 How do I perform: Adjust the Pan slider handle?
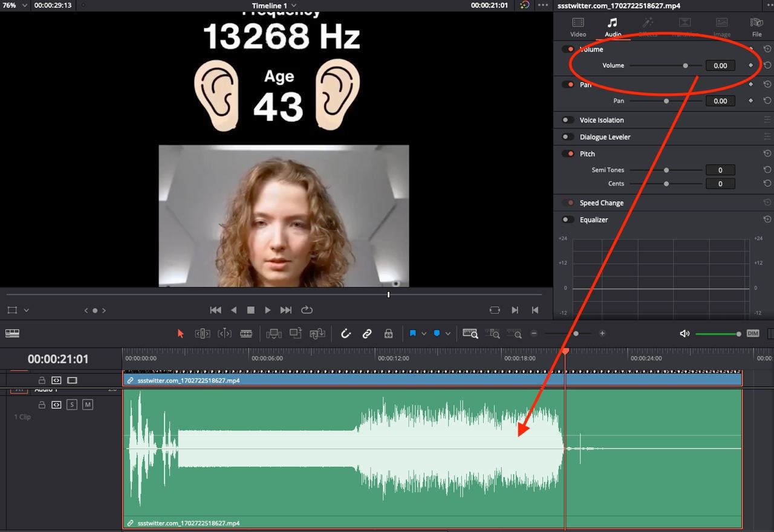pyautogui.click(x=666, y=101)
